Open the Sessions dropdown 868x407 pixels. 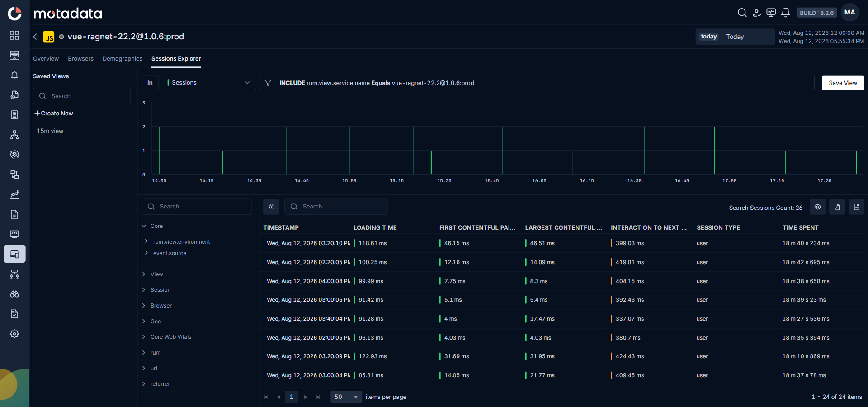pyautogui.click(x=208, y=83)
